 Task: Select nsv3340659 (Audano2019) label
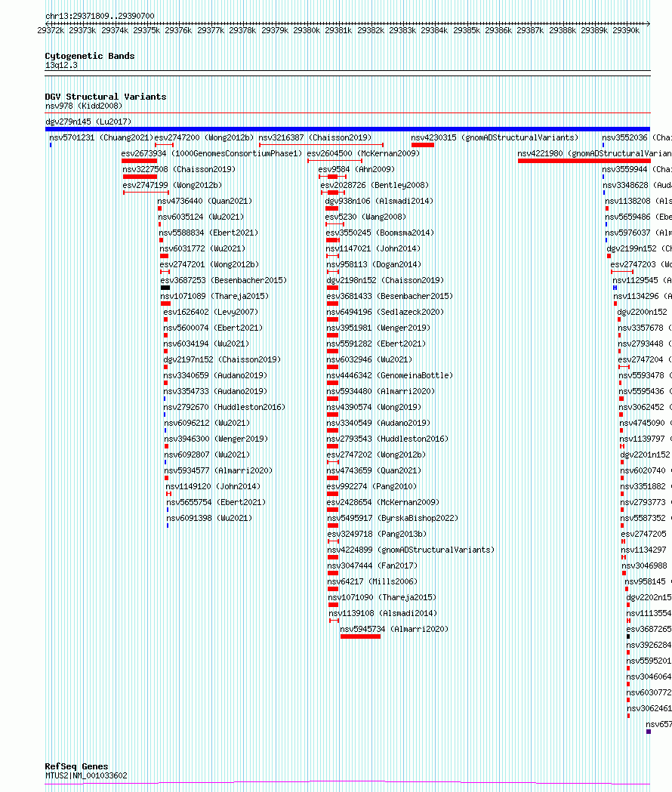pos(215,375)
